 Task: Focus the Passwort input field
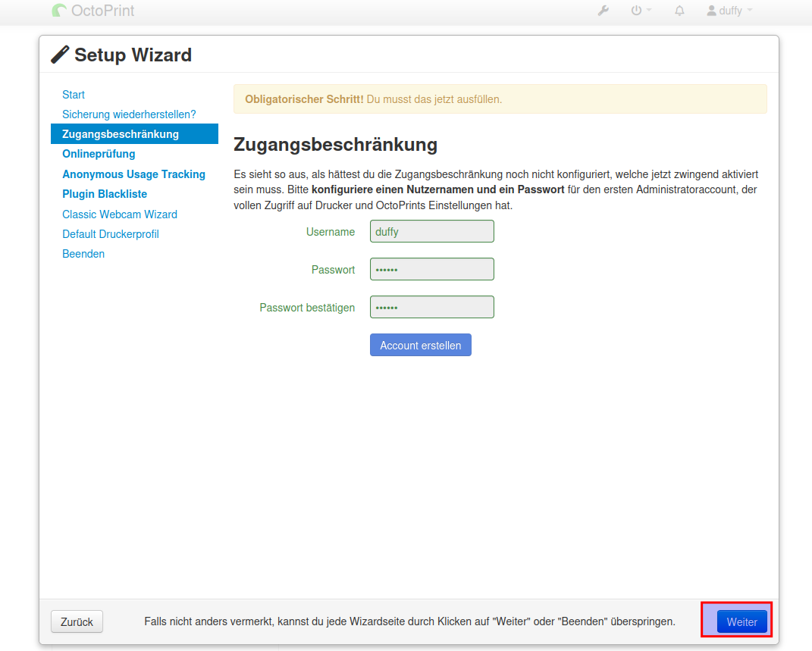(x=431, y=269)
